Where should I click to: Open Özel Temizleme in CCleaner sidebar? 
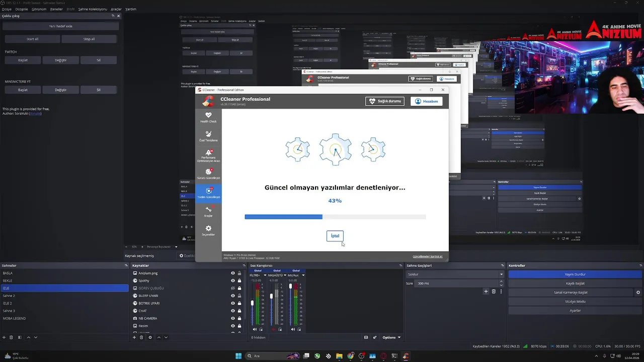pyautogui.click(x=208, y=136)
